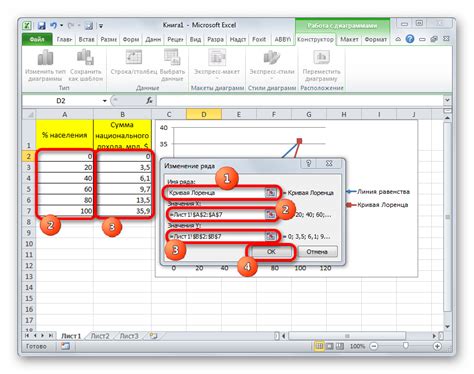
Task: Click range selector icon in Значения Y field
Action: click(x=270, y=236)
